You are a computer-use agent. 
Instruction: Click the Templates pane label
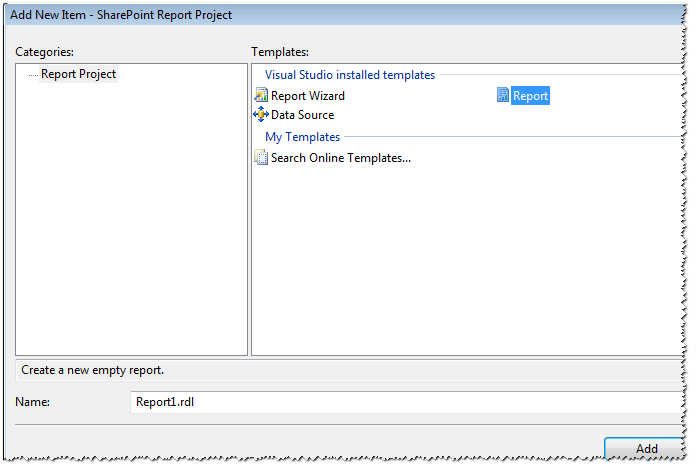pyautogui.click(x=280, y=51)
